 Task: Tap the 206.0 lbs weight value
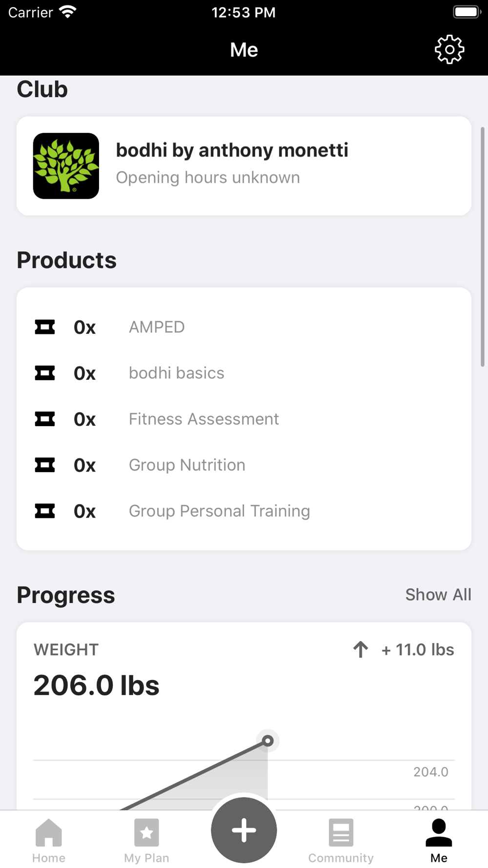point(96,685)
